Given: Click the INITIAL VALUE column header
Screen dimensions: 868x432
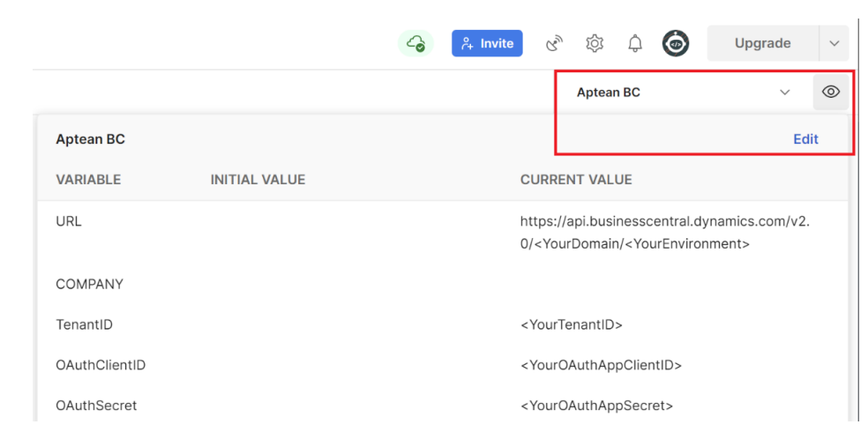Looking at the screenshot, I should point(258,180).
